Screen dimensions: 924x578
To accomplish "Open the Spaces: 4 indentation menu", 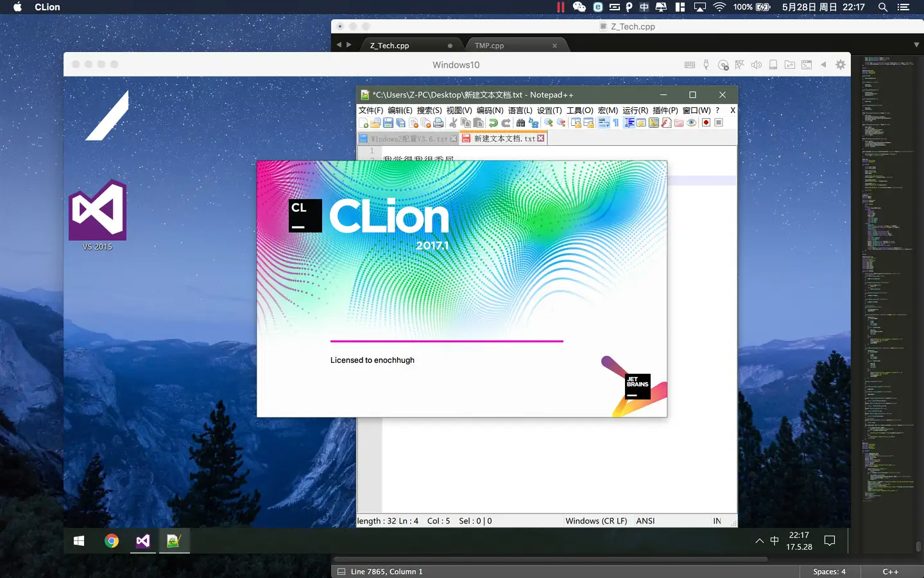I will (829, 572).
